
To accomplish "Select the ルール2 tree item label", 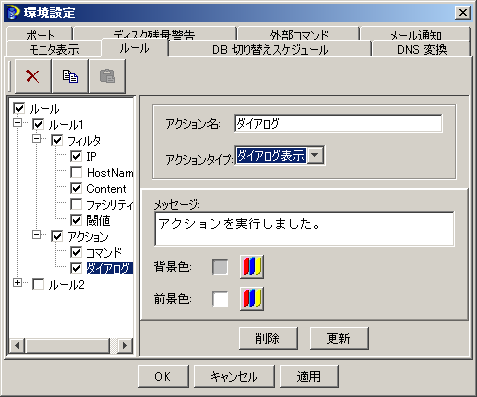I will pos(66,285).
